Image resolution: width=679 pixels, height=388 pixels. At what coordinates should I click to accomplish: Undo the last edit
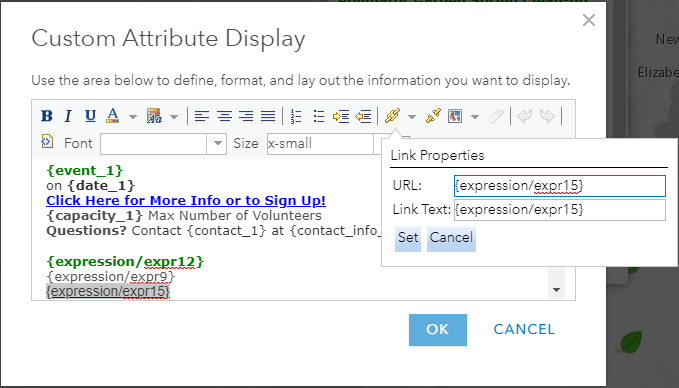(x=524, y=116)
